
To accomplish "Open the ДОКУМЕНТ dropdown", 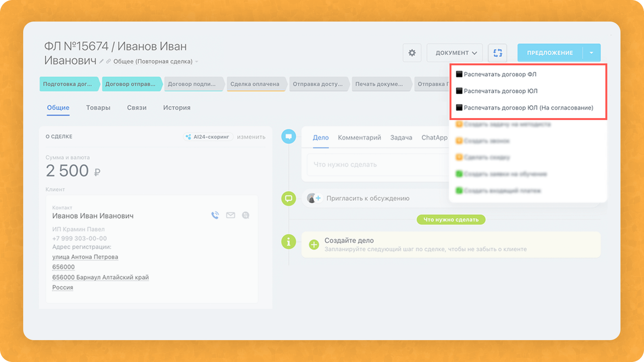I will (455, 53).
